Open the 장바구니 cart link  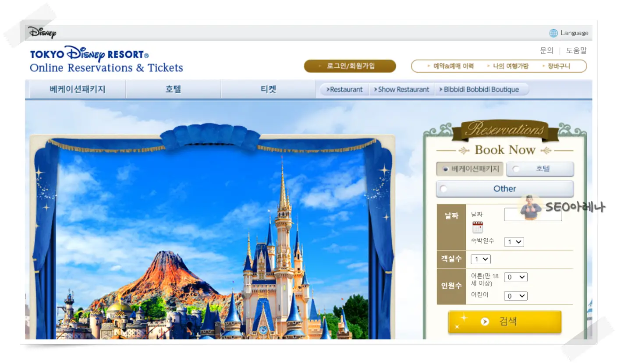(556, 66)
